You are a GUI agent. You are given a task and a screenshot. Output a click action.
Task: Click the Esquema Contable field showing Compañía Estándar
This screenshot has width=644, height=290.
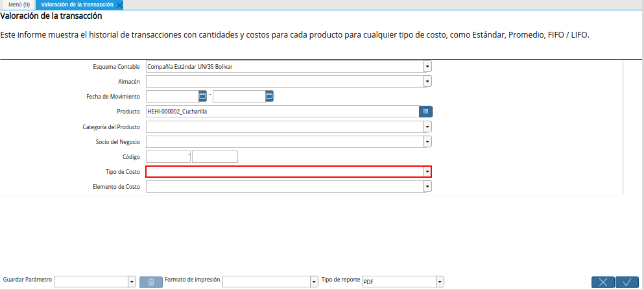pos(285,66)
